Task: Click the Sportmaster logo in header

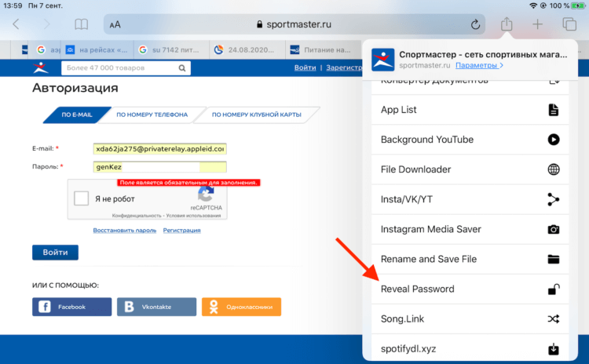Action: 41,67
